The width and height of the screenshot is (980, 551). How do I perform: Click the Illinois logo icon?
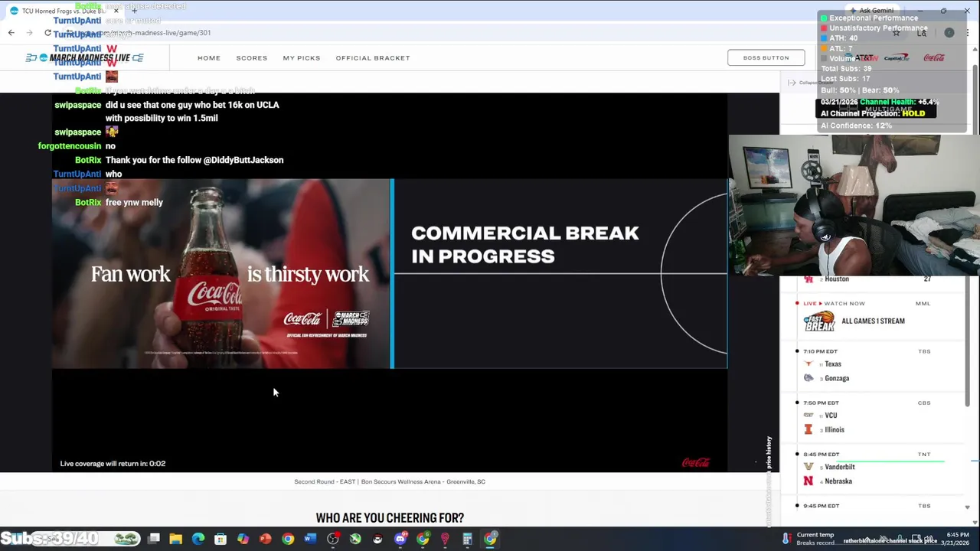(808, 430)
